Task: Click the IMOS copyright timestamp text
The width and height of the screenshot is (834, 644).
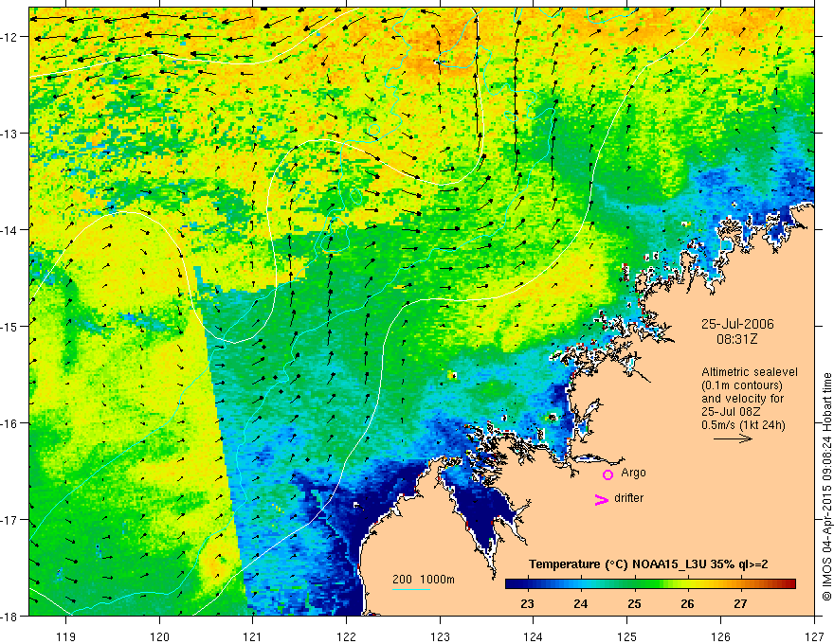Action: 826,486
